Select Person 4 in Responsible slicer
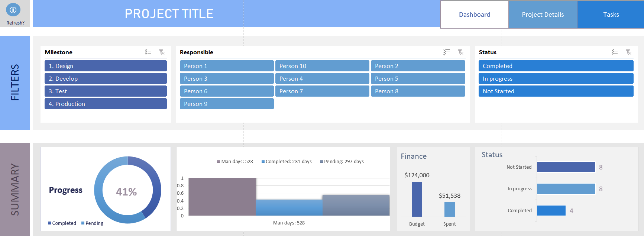The image size is (644, 236). click(322, 78)
